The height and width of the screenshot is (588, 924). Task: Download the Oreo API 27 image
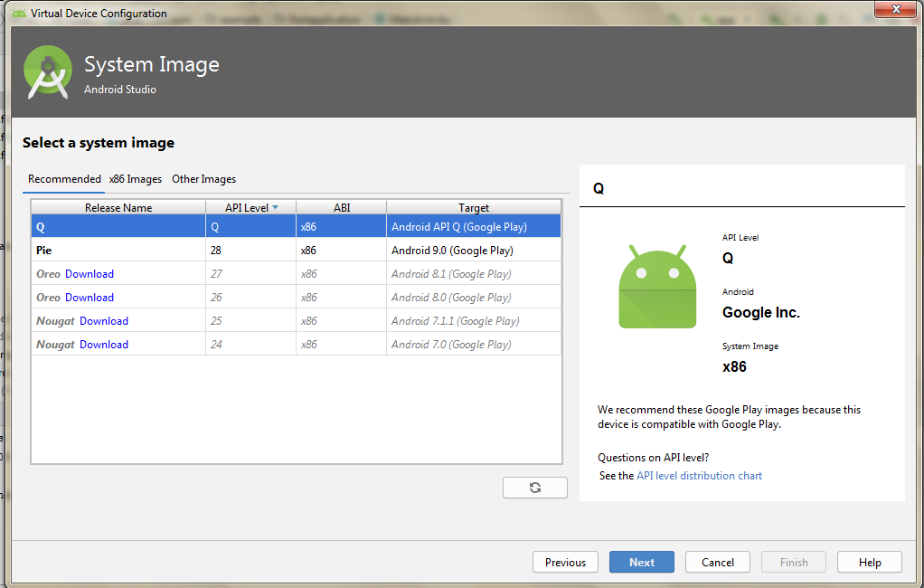pyautogui.click(x=90, y=274)
